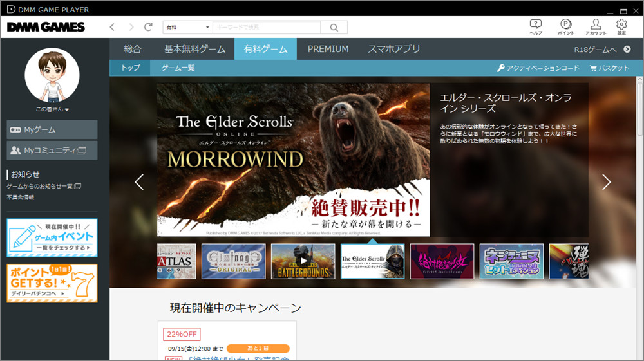Open the Settings (設定) gear icon

[621, 26]
